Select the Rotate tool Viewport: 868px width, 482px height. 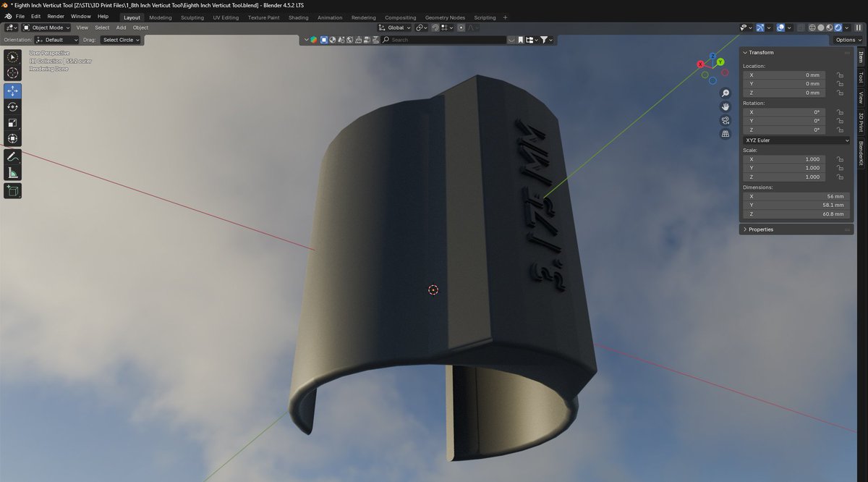point(13,107)
